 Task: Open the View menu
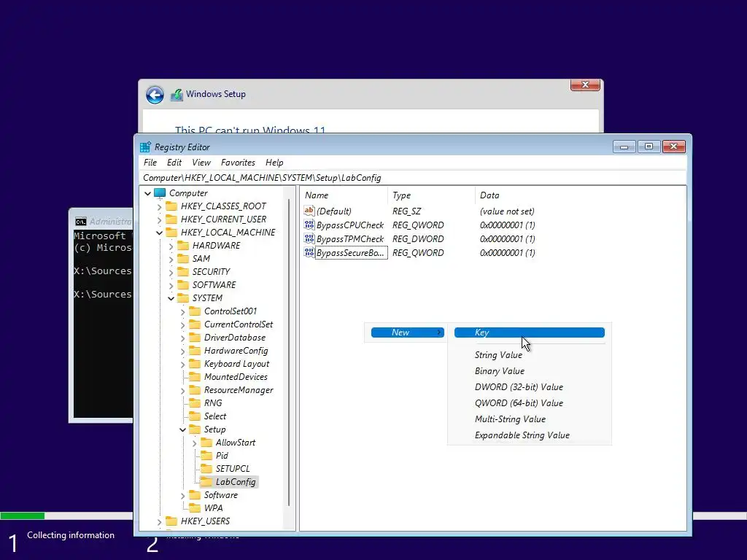coord(201,163)
